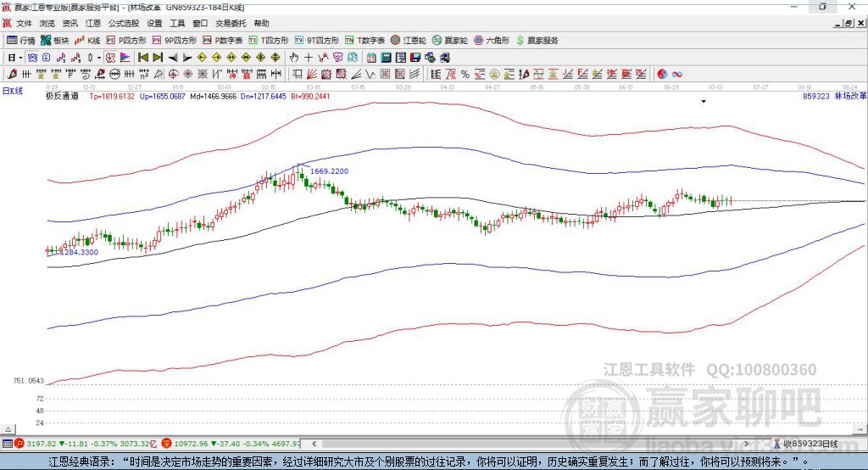Image resolution: width=868 pixels, height=470 pixels.
Task: Click the zigzag wave line tool
Action: [x=370, y=74]
